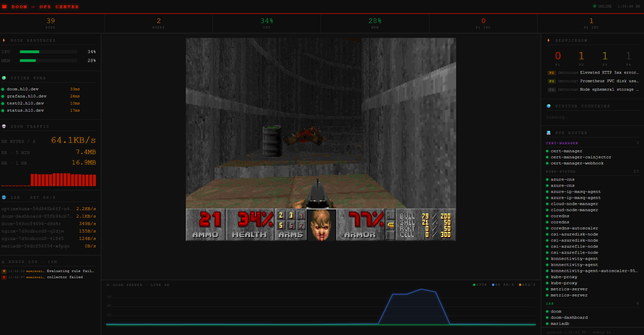The height and width of the screenshot is (335, 644).
Task: Select the 2 Nodes summary tile
Action: (158, 23)
